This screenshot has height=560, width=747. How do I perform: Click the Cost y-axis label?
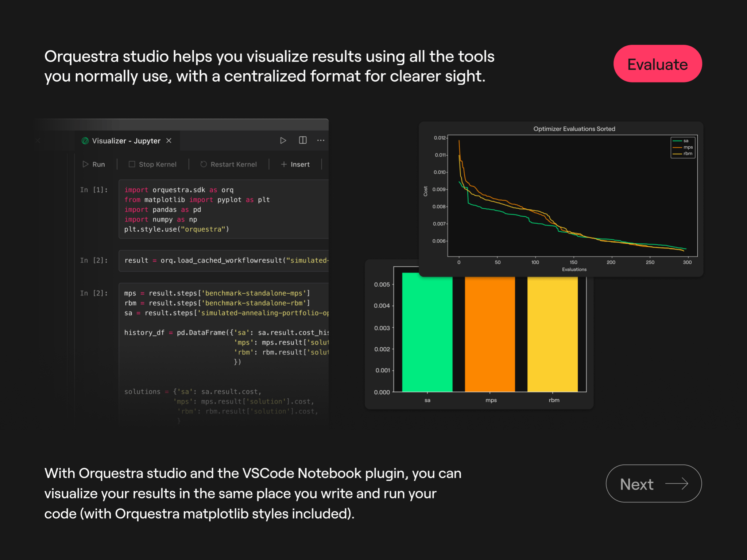coord(425,191)
